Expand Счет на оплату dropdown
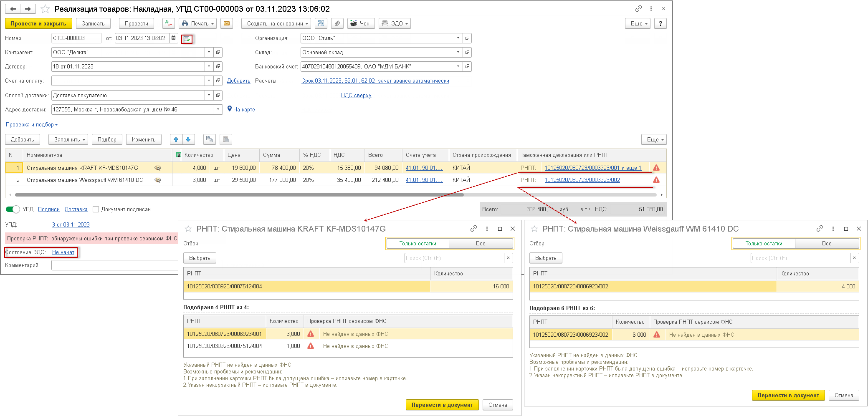 tap(209, 81)
